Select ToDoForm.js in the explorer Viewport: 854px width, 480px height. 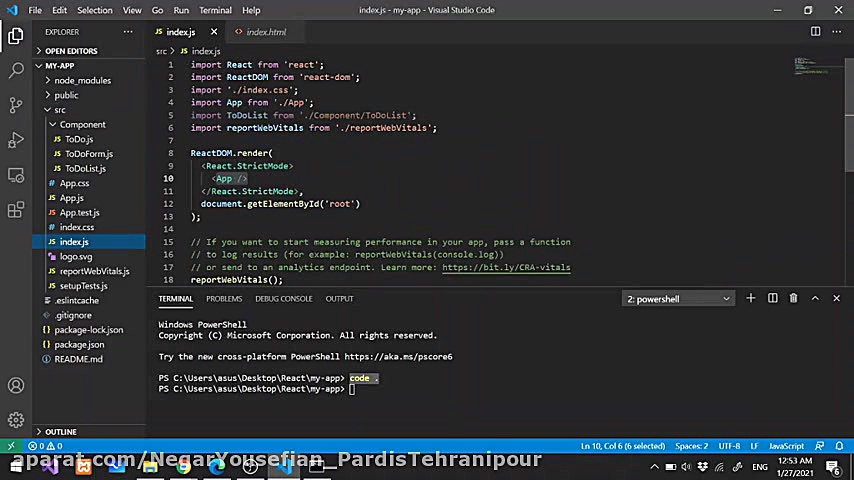[89, 154]
